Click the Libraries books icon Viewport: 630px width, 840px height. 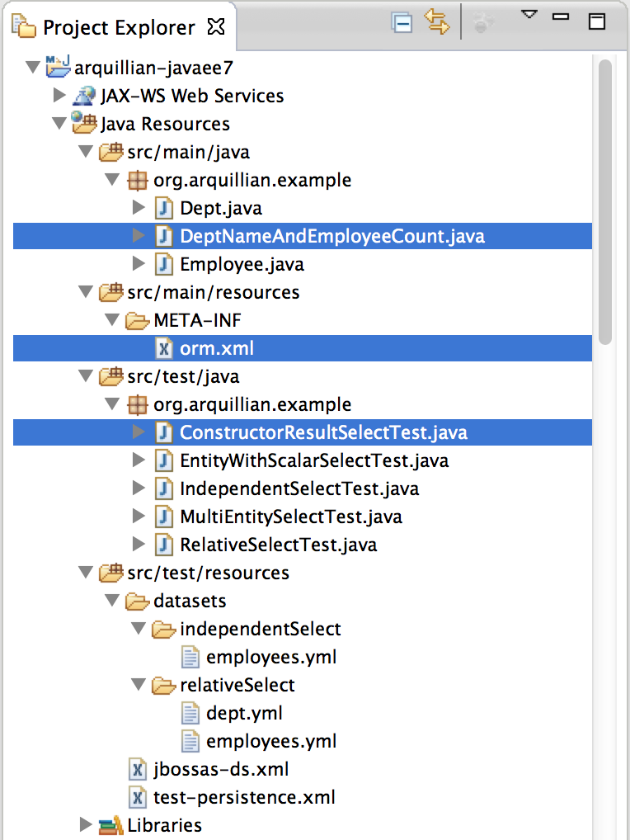point(110,825)
